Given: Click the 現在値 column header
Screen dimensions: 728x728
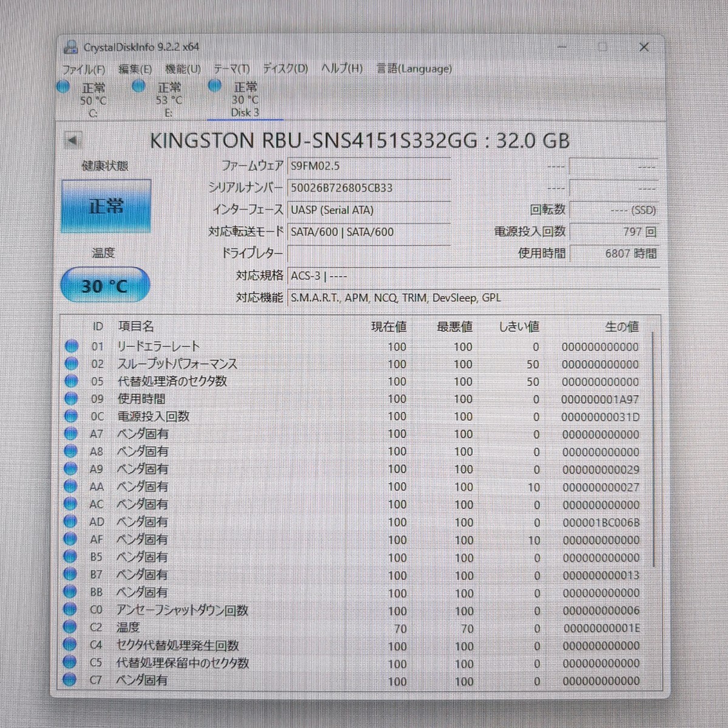Looking at the screenshot, I should tap(389, 326).
